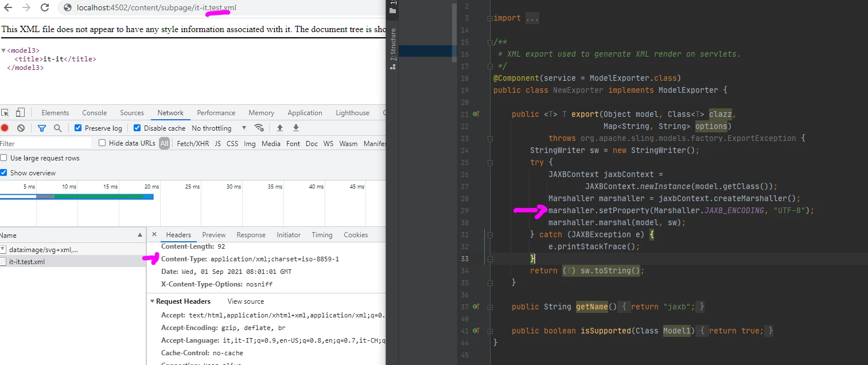
Task: Select the data:image/svg+xml request row
Action: pos(73,250)
